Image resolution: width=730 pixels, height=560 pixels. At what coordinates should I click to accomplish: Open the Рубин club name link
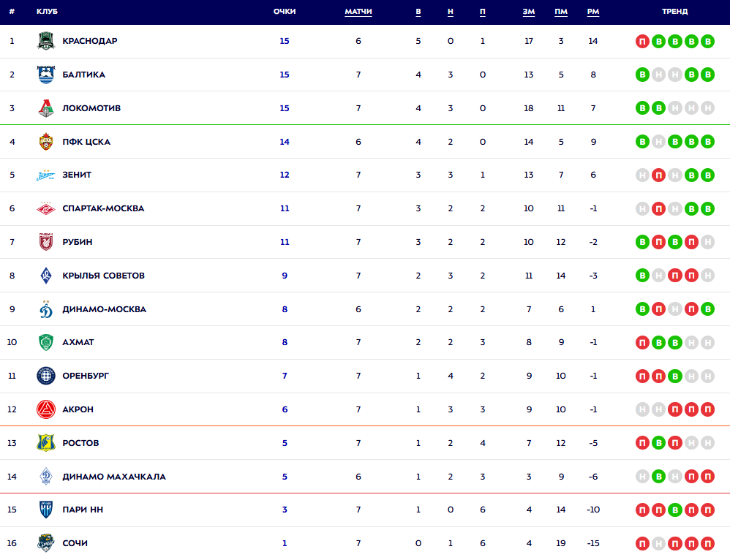tap(78, 242)
